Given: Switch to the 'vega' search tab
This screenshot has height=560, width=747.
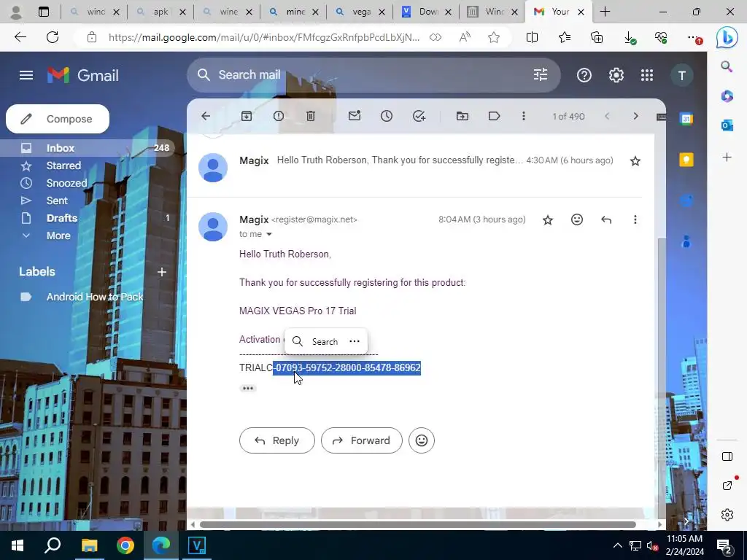Looking at the screenshot, I should (360, 12).
